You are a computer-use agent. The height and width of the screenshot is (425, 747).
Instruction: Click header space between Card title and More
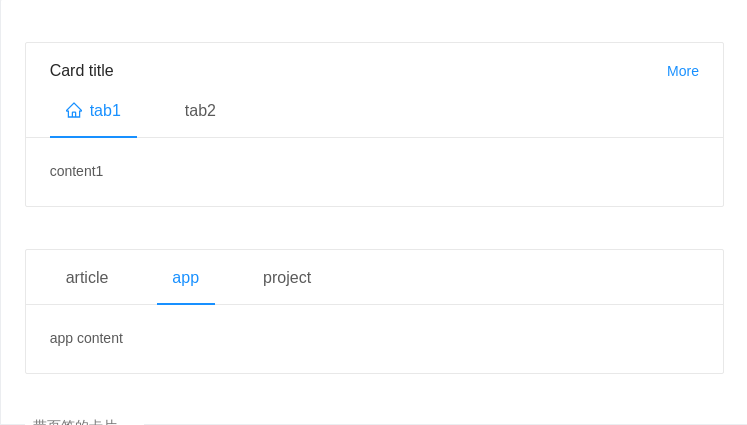[x=391, y=71]
